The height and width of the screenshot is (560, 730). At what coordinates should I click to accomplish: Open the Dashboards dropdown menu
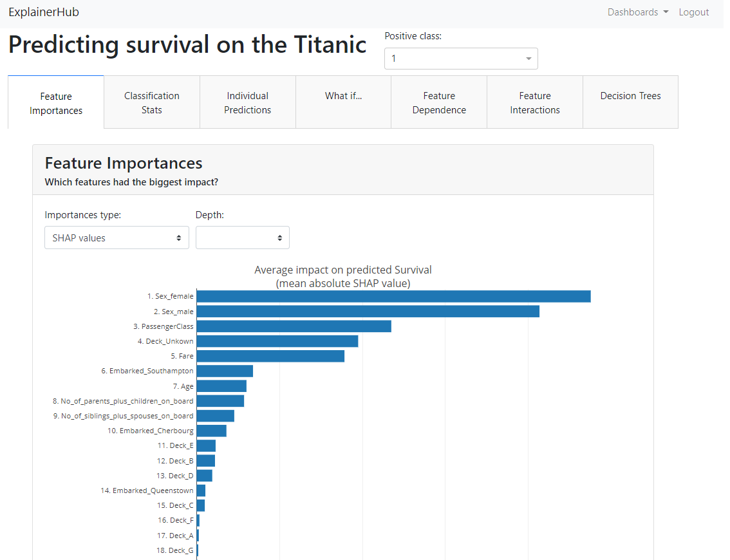(x=637, y=12)
